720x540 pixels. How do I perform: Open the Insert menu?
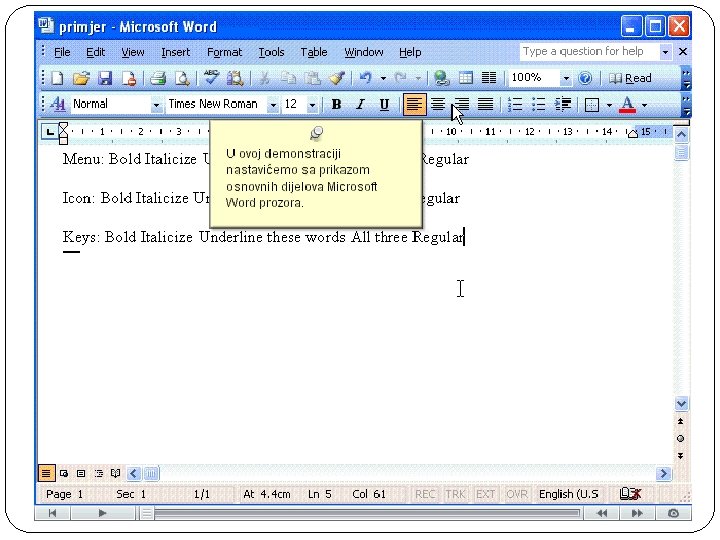point(175,52)
